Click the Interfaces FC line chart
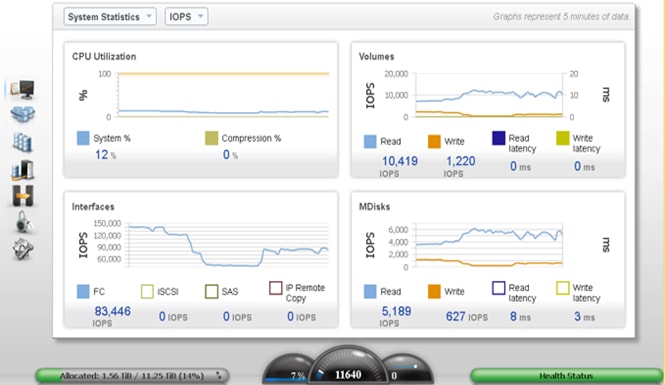Viewport: 665px width, 385px height. [228, 245]
